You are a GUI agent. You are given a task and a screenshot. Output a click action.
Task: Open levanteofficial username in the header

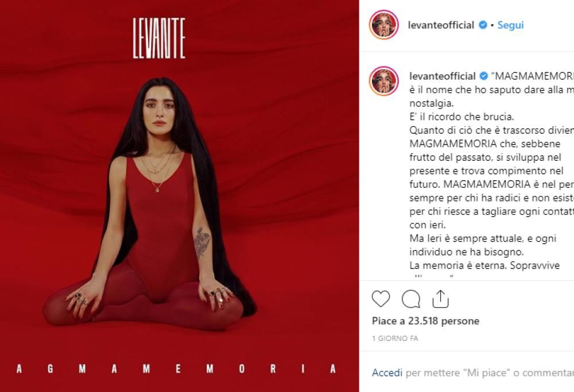pos(441,25)
